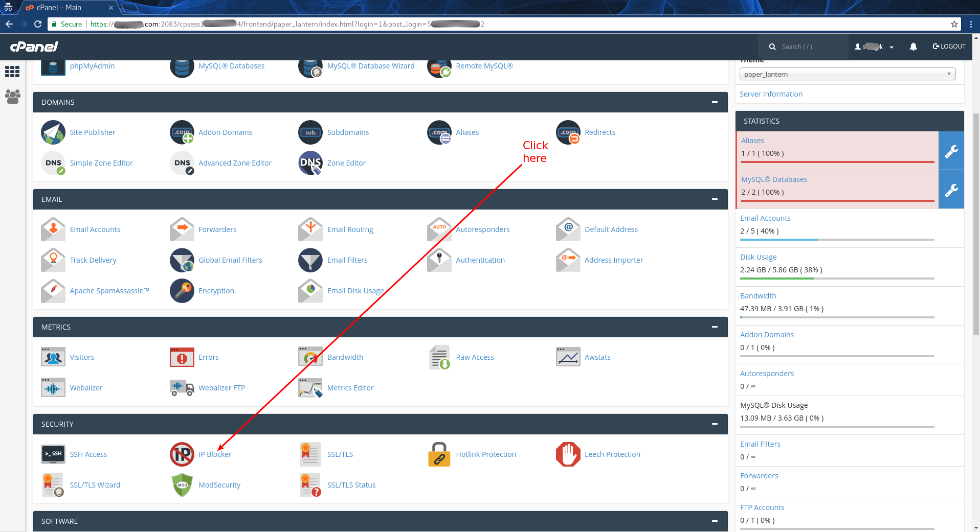This screenshot has height=532, width=980.
Task: Click the Forwarders envelope icon
Action: click(x=182, y=229)
